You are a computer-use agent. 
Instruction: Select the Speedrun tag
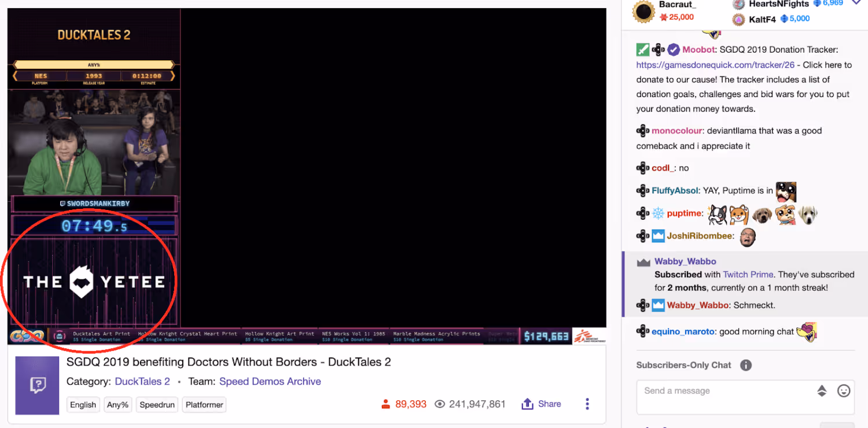pos(157,404)
